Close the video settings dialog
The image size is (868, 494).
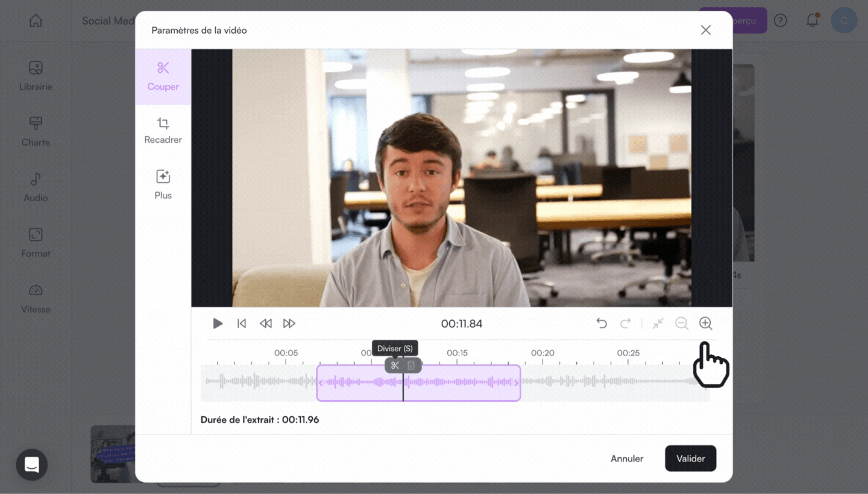(706, 30)
